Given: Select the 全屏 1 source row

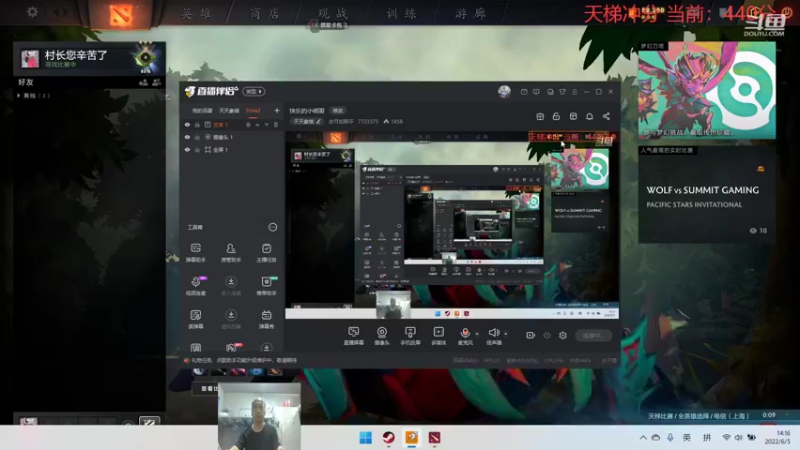Looking at the screenshot, I should click(x=233, y=149).
